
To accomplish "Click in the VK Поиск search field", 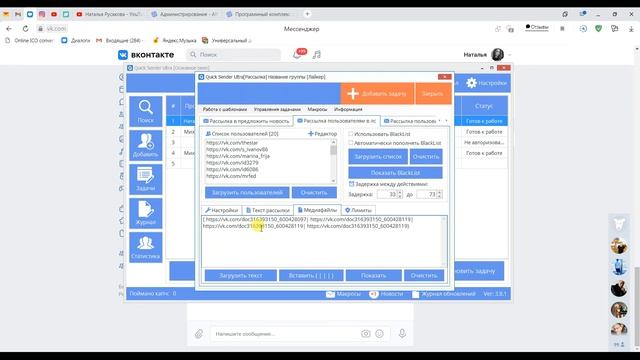I will pos(234,54).
